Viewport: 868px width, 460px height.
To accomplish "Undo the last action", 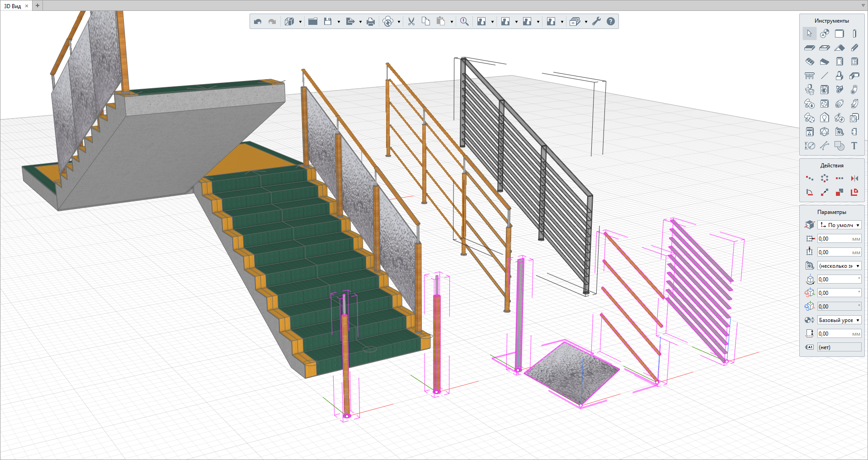I will [258, 21].
